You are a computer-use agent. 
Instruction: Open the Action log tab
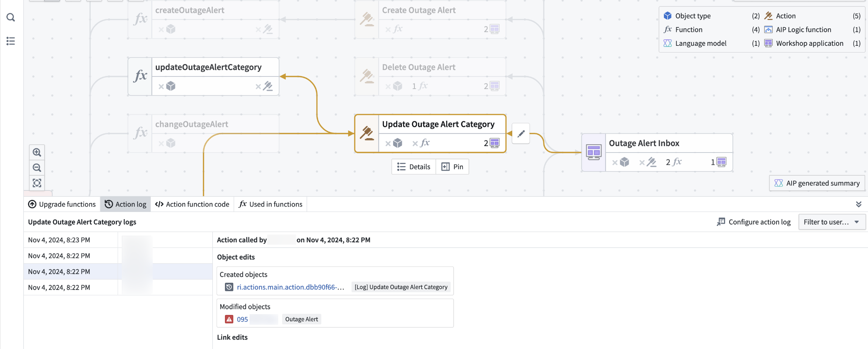pyautogui.click(x=126, y=204)
